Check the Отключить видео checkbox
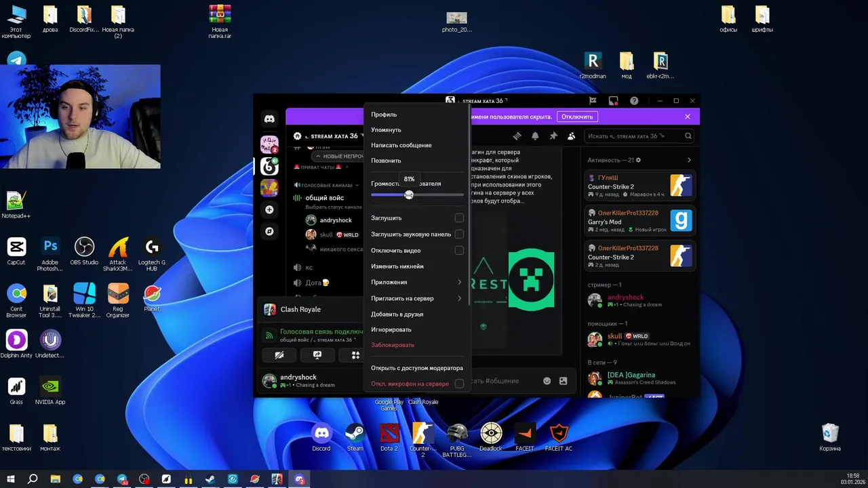 coord(459,251)
